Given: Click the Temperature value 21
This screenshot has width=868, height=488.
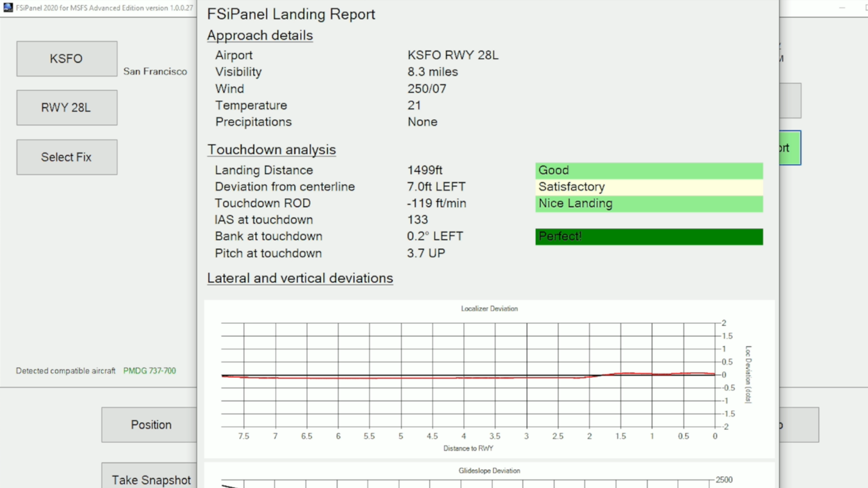Looking at the screenshot, I should click(x=414, y=105).
